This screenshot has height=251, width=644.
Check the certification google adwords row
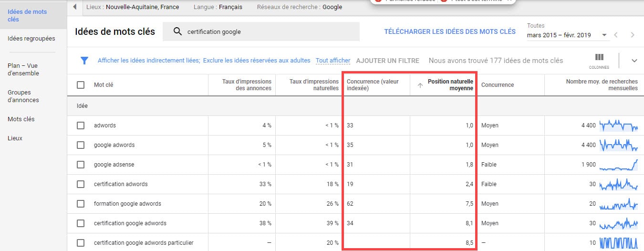81,223
